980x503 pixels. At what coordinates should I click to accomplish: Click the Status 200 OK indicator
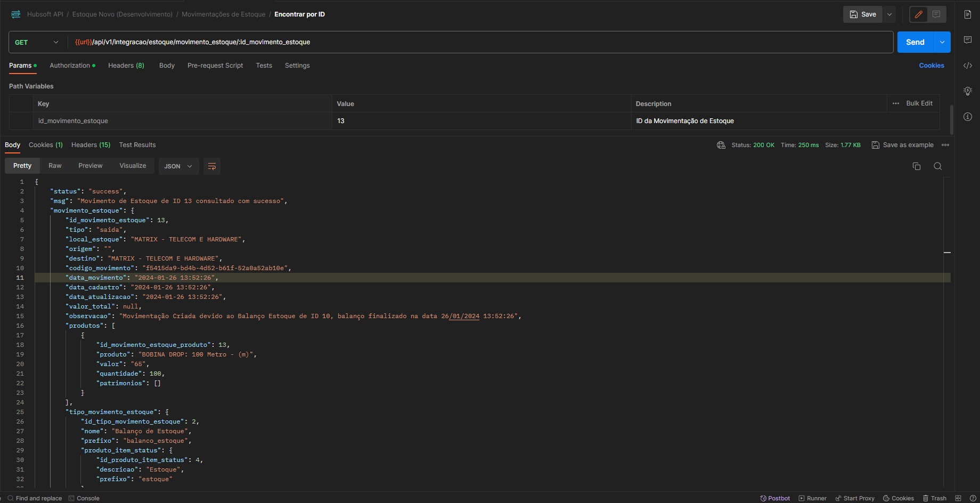pos(753,145)
